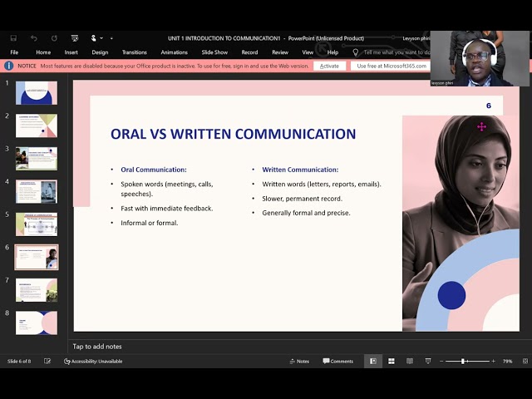Click the Oral Communication heading bullet
The height and width of the screenshot is (399, 532).
[x=153, y=170]
